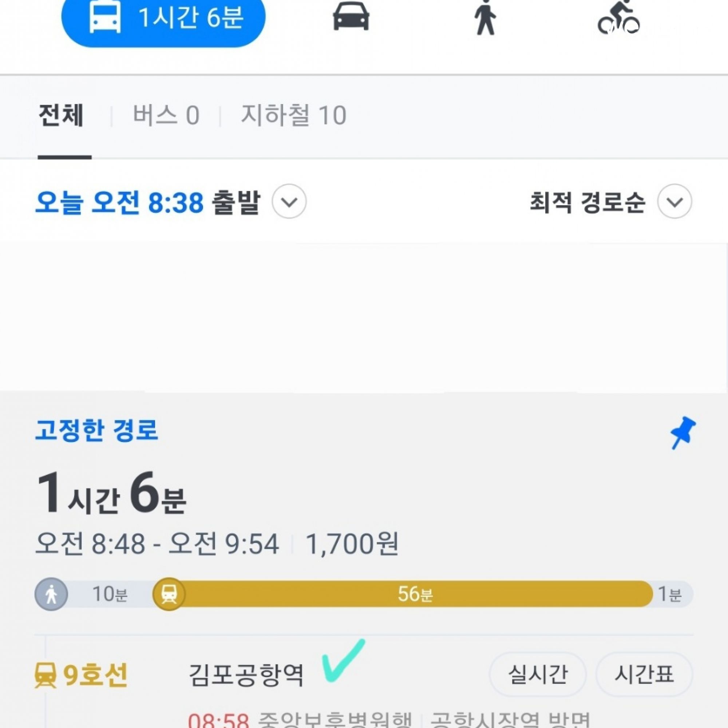Unpin the fixed route pushpin

pos(683,432)
